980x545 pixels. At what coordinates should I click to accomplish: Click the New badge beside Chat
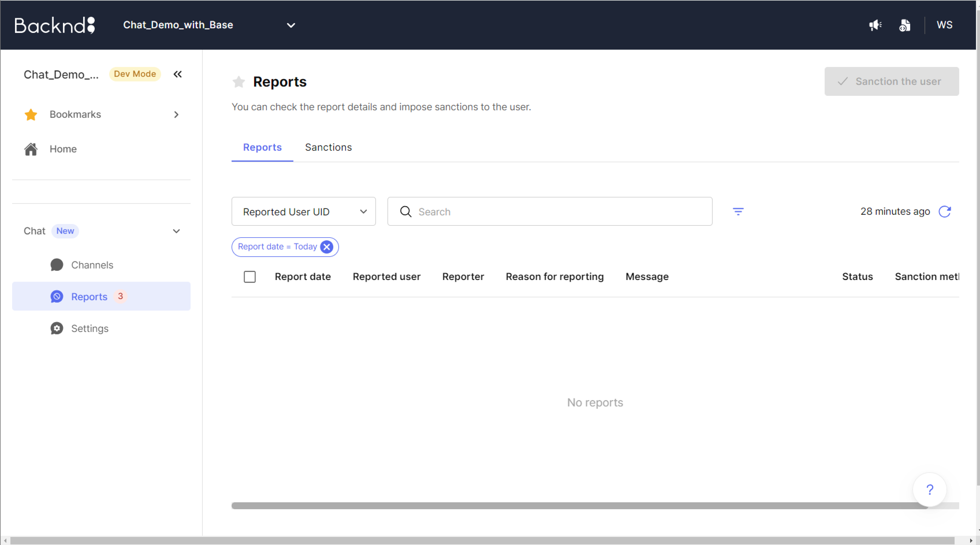[65, 231]
